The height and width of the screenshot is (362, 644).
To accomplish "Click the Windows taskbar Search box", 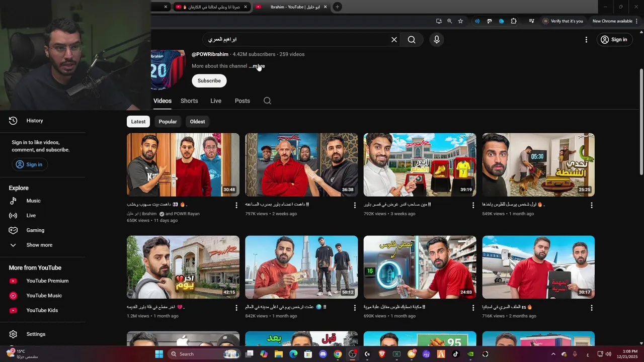I will pos(204,354).
